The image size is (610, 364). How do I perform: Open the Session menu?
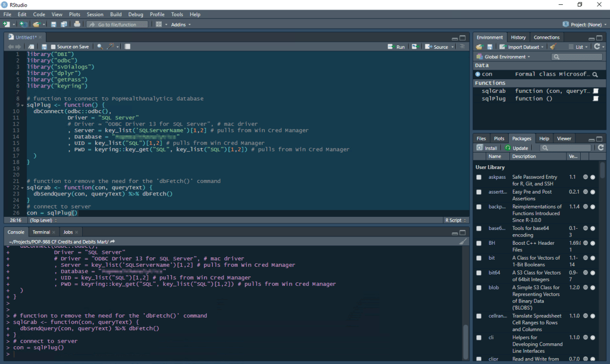pyautogui.click(x=95, y=14)
